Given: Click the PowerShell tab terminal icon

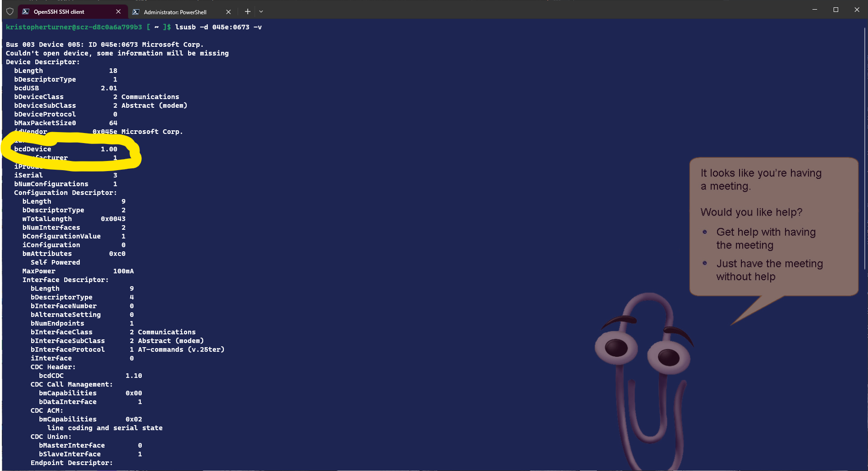Looking at the screenshot, I should point(136,12).
